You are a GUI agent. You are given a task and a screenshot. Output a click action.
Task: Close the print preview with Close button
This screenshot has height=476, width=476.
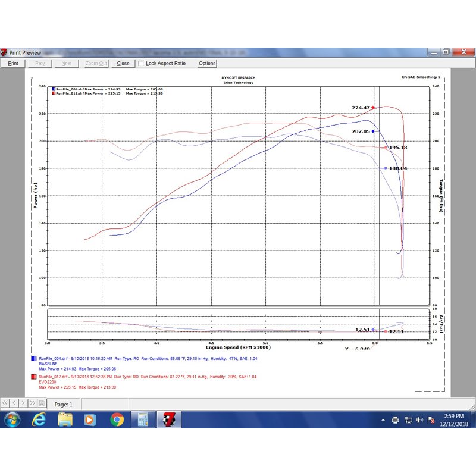[x=123, y=63]
